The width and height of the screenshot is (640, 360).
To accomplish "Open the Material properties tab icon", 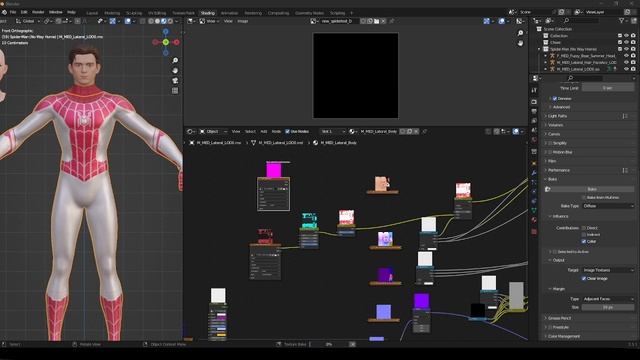I will pos(534,220).
